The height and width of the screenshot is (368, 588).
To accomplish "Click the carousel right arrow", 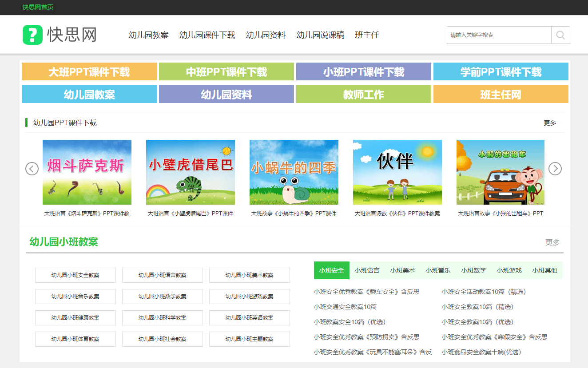I will tap(555, 169).
